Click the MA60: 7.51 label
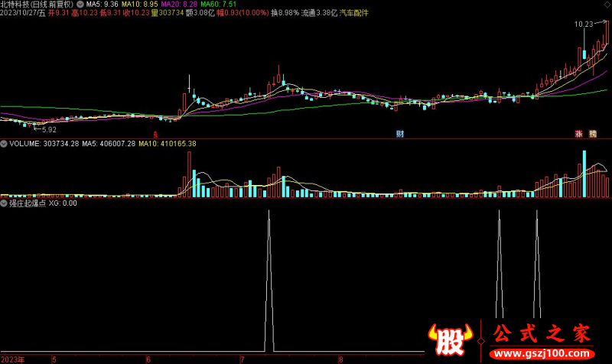The image size is (612, 364). point(219,5)
